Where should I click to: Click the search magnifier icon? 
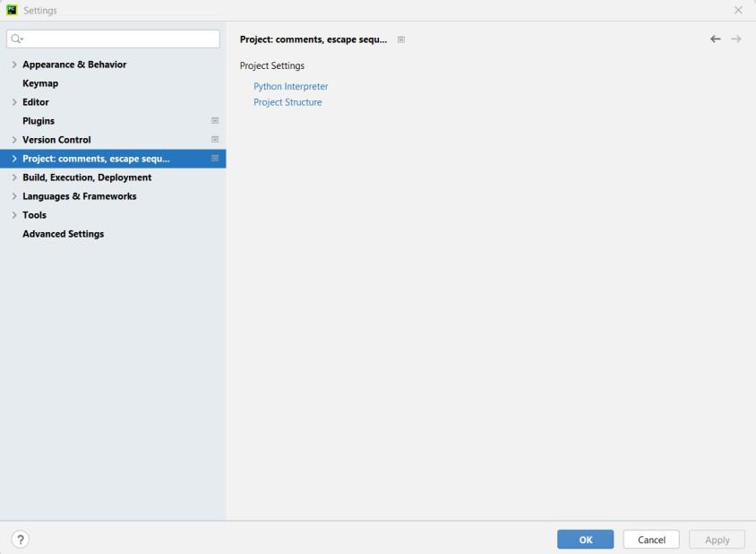[x=16, y=39]
